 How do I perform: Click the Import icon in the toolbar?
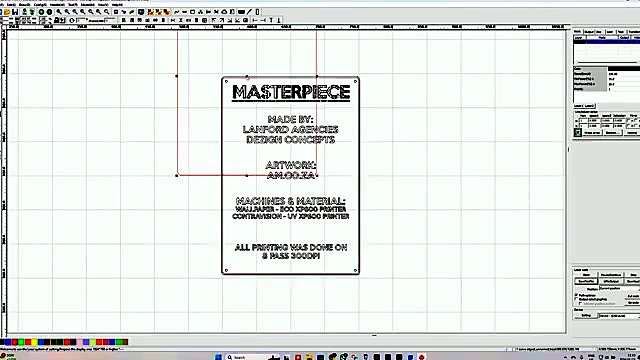point(24,12)
